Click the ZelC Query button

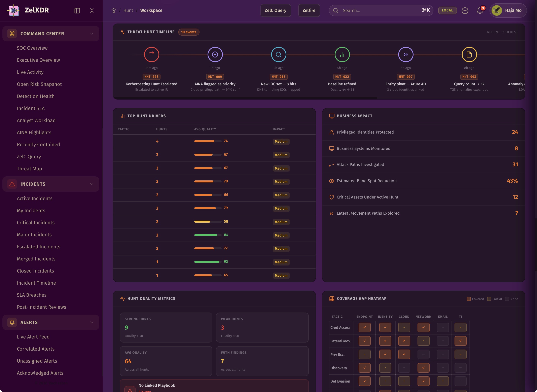click(x=275, y=10)
